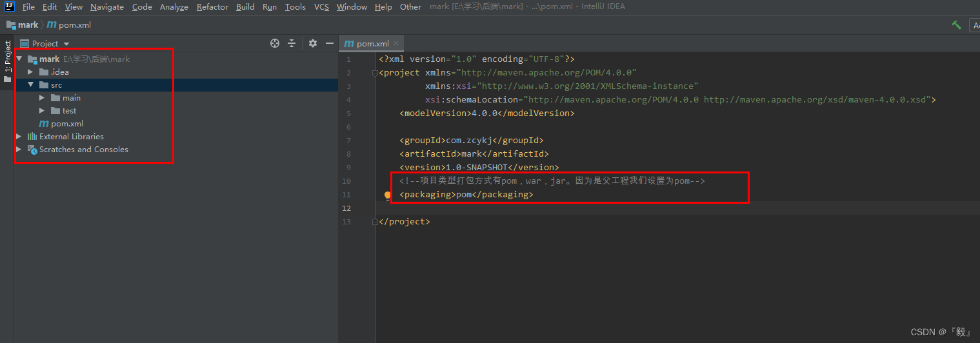Open Project panel gear settings

click(x=313, y=43)
